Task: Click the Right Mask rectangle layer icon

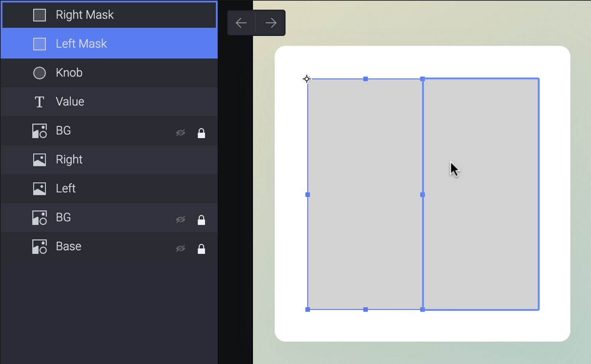Action: click(x=40, y=15)
